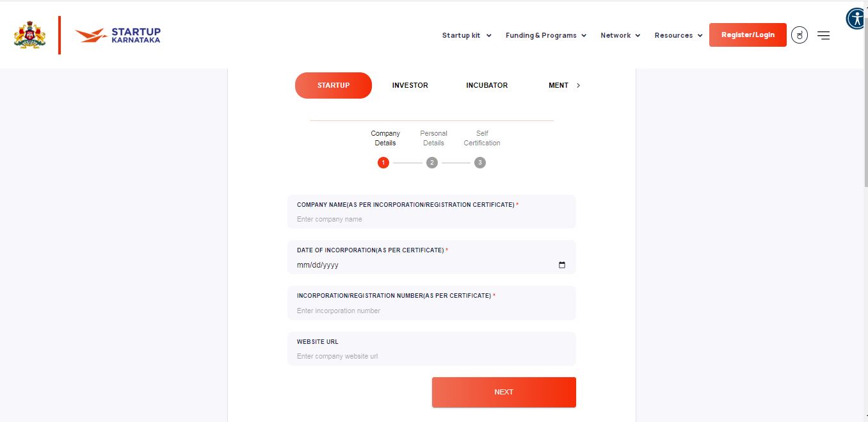Open the blue accessibility options icon

(856, 19)
